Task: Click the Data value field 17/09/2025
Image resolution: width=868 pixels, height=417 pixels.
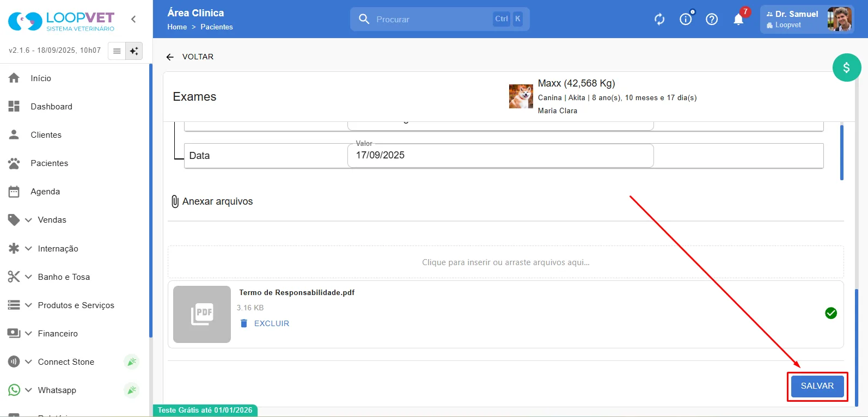Action: [x=500, y=156]
